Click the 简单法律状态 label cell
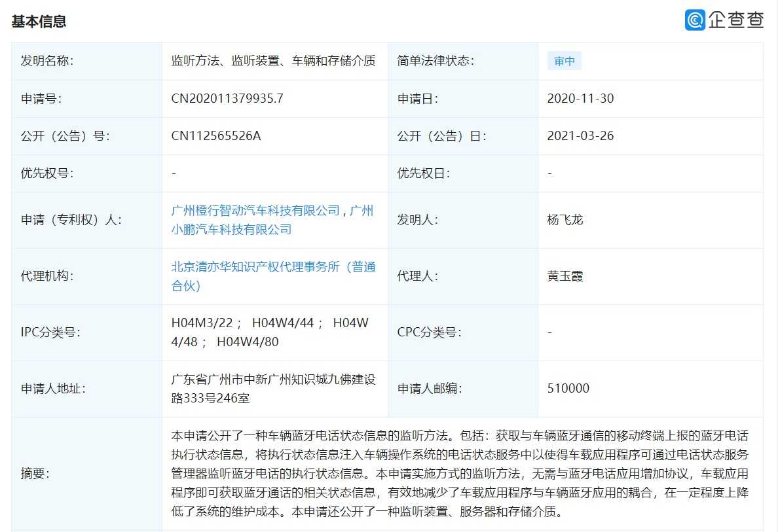778x532 pixels. (463, 61)
